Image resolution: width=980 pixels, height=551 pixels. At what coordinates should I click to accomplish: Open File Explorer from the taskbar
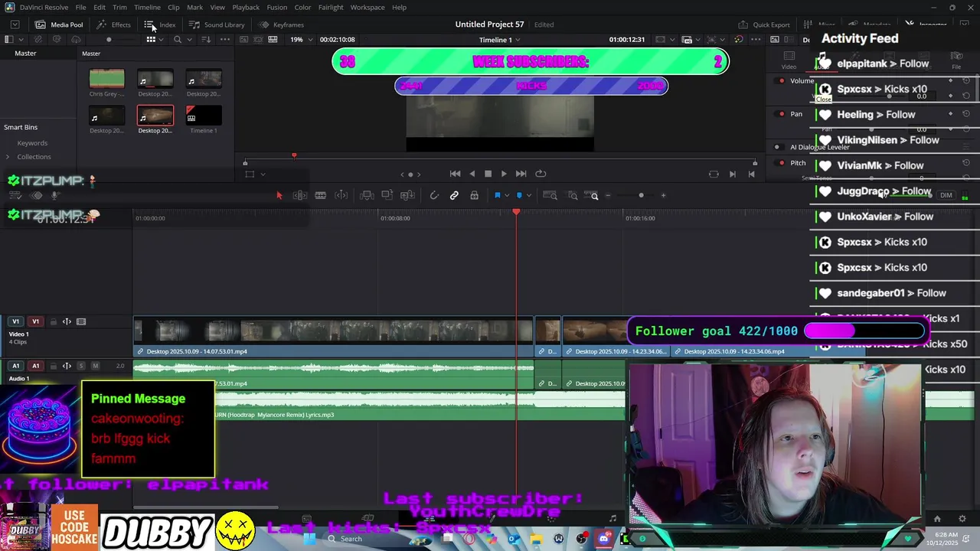coord(536,540)
